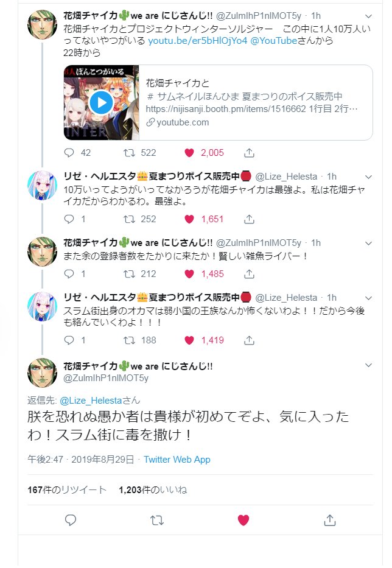Screen dimensions: 392x568
Task: Reply to the tweet with 188 retweets
Action: pyautogui.click(x=69, y=340)
